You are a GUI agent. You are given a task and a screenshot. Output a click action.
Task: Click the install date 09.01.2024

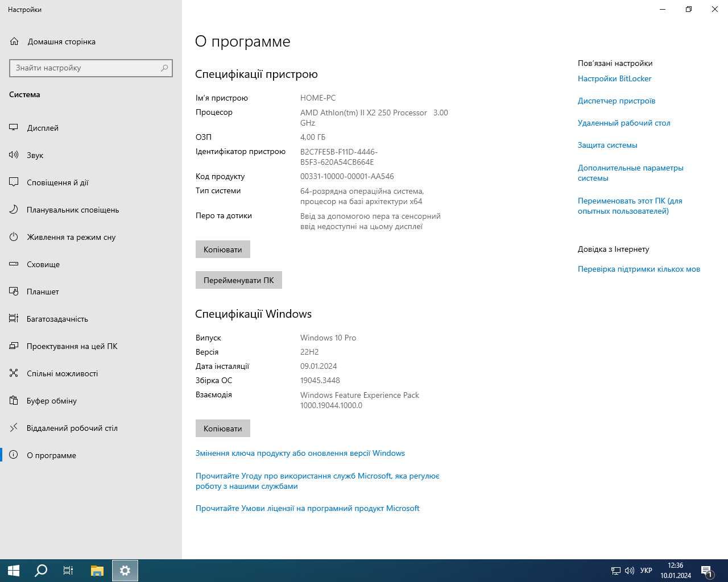[x=318, y=366]
